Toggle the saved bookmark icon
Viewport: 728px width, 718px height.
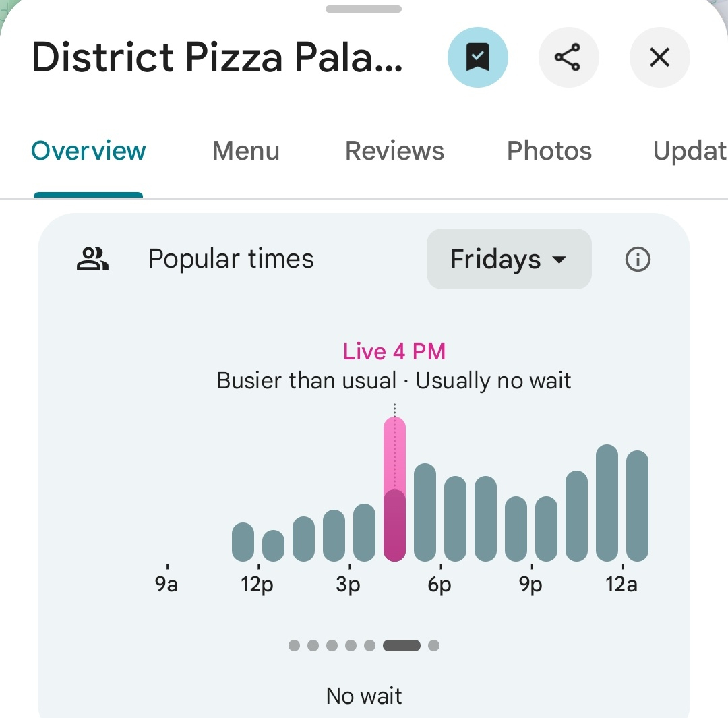coord(477,57)
